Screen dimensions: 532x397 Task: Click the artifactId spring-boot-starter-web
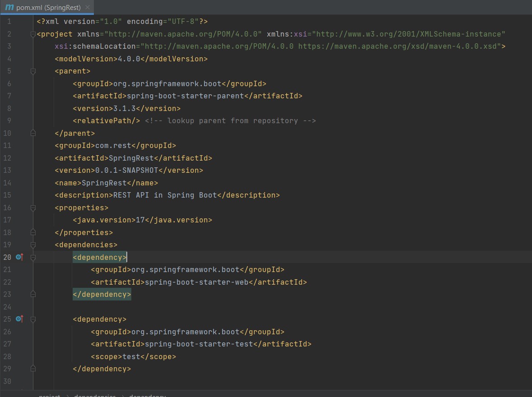point(197,282)
